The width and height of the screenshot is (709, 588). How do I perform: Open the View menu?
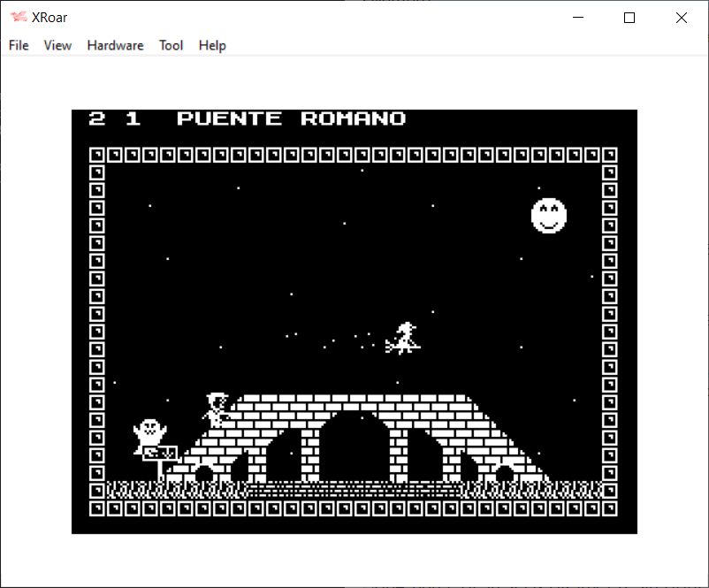57,45
